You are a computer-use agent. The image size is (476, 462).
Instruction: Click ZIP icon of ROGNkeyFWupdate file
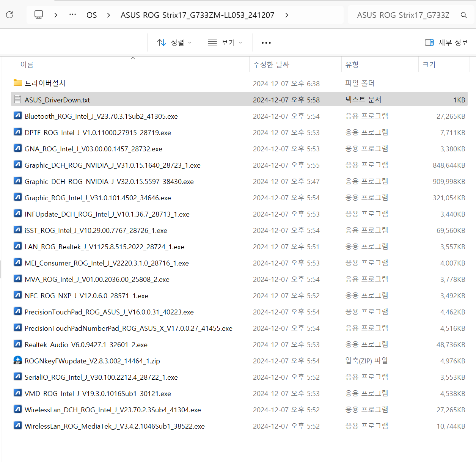coord(18,360)
